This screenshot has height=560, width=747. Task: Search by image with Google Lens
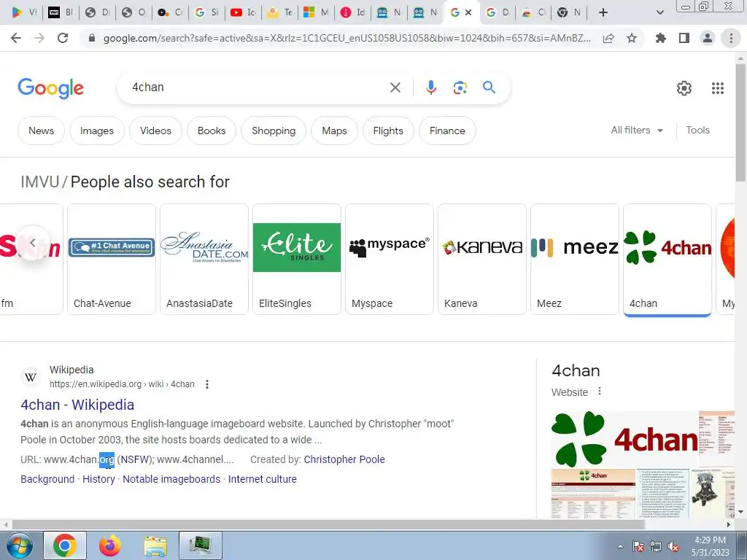tap(460, 87)
